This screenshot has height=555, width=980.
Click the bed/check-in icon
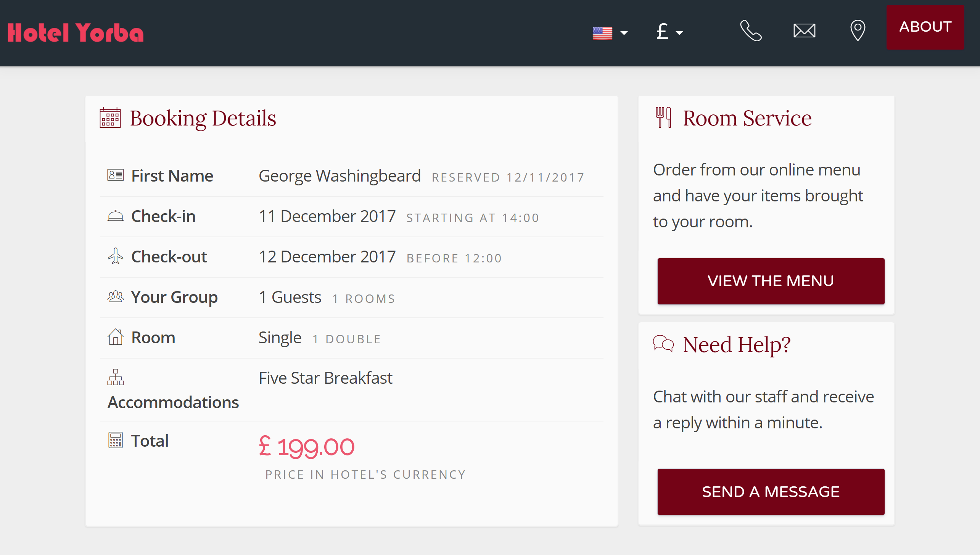coord(114,215)
